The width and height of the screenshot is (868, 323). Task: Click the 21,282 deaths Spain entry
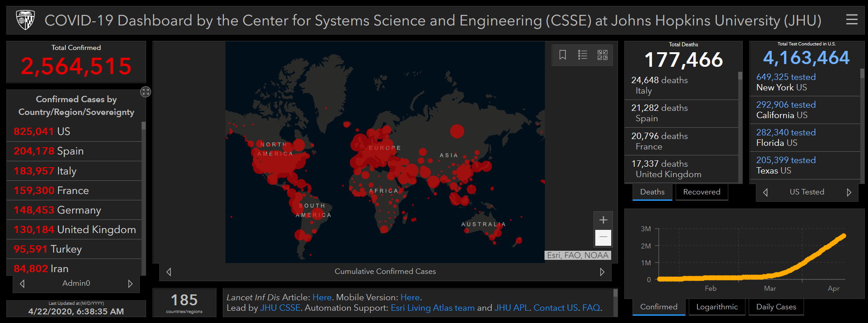tap(681, 113)
